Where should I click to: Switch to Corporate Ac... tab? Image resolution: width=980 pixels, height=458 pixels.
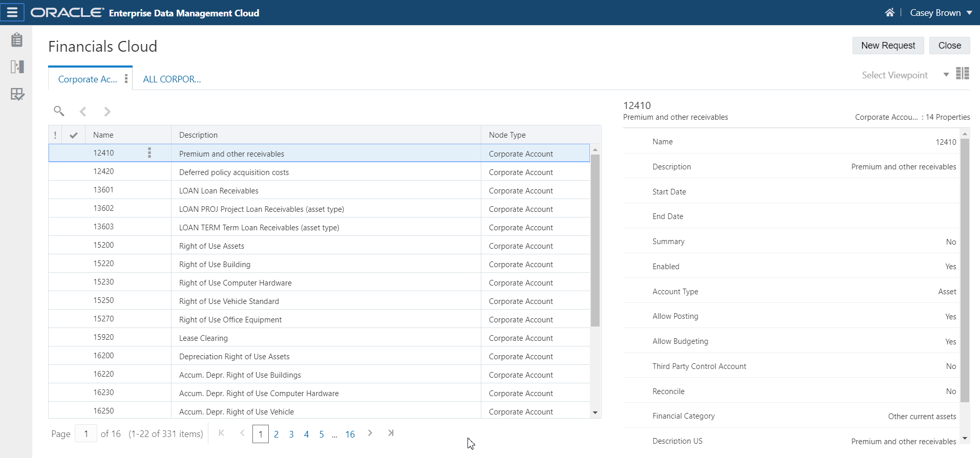point(88,79)
